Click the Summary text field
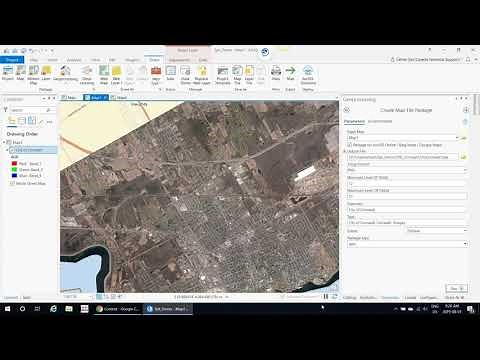The image size is (480, 360). point(407,210)
